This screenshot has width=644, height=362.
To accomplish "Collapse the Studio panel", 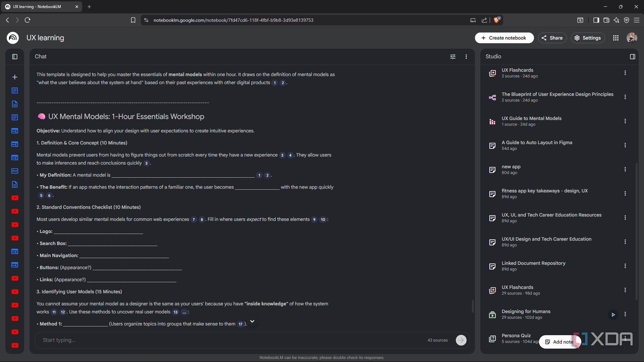I will (633, 57).
